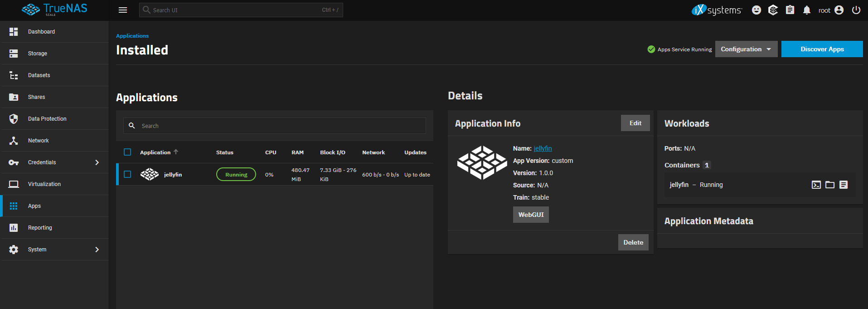Image resolution: width=868 pixels, height=309 pixels.
Task: Click the Status column header
Action: pos(225,152)
